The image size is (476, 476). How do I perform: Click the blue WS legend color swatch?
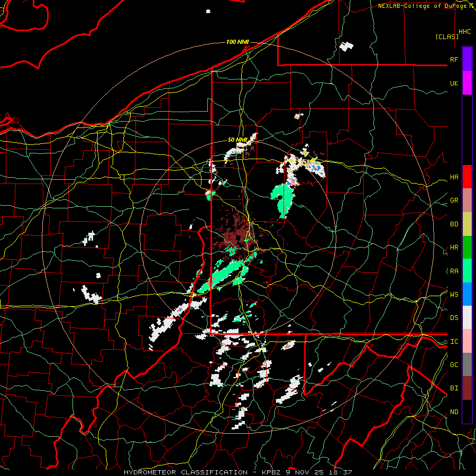pos(467,294)
